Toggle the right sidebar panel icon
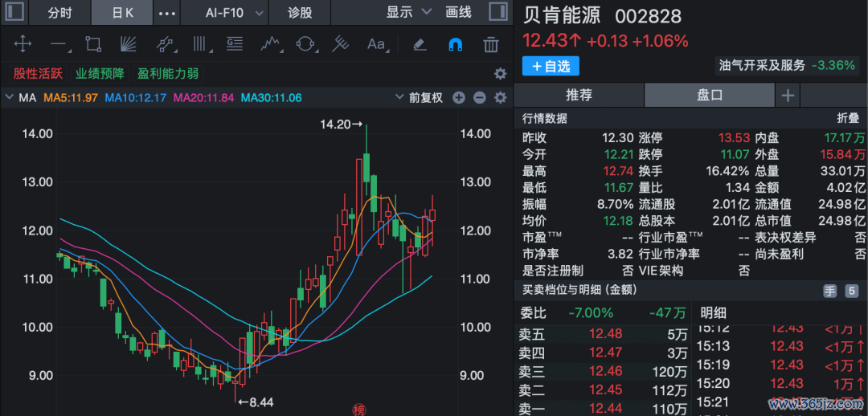868x416 pixels. 498,12
